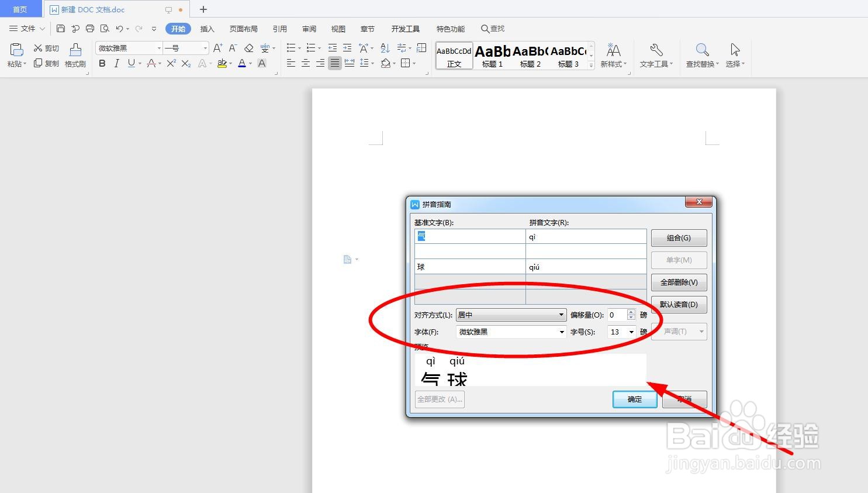Viewport: 868px width, 493px height.
Task: Decrease font size with A- icon
Action: coord(233,48)
